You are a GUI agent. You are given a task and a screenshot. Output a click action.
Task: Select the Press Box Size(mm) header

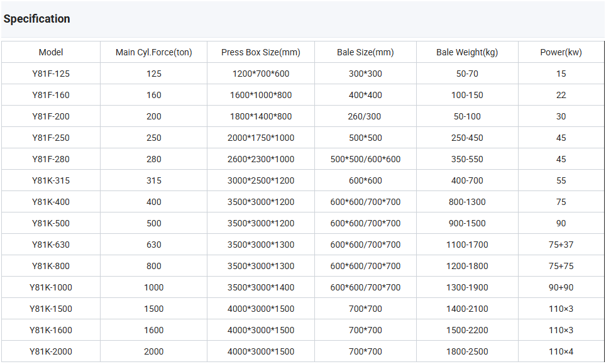coord(260,52)
